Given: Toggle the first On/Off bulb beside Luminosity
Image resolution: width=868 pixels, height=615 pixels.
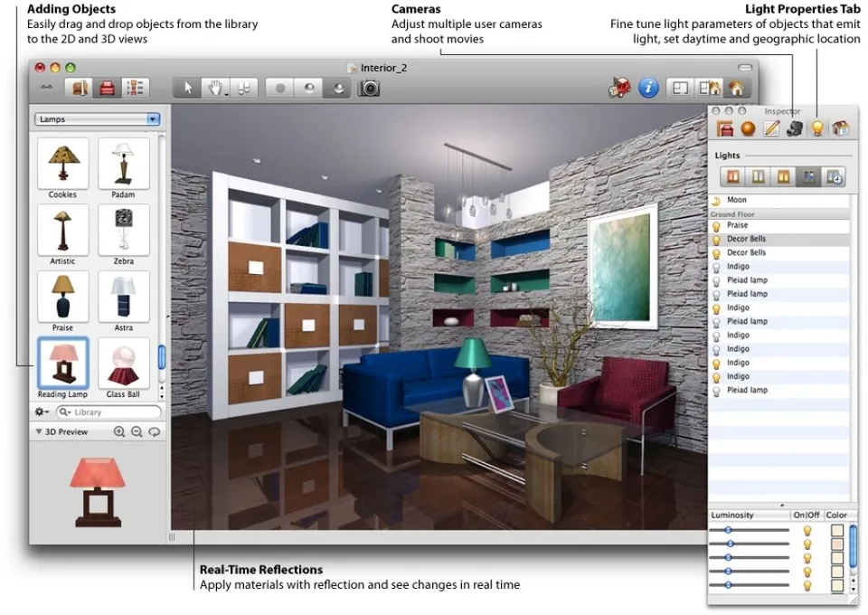Looking at the screenshot, I should pos(807,531).
